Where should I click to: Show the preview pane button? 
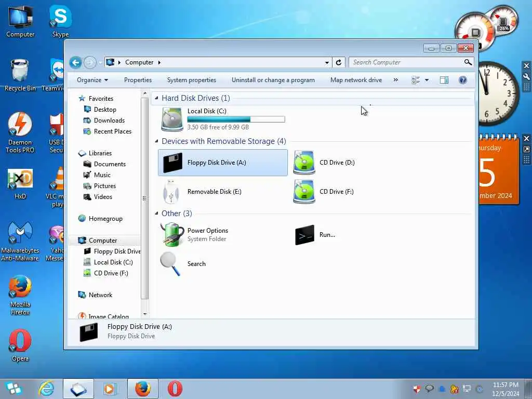[444, 80]
